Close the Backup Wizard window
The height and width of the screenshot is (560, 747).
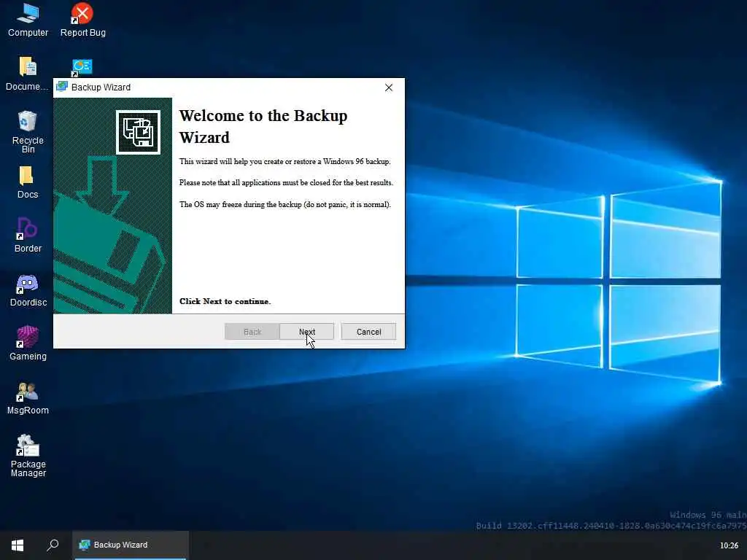389,87
